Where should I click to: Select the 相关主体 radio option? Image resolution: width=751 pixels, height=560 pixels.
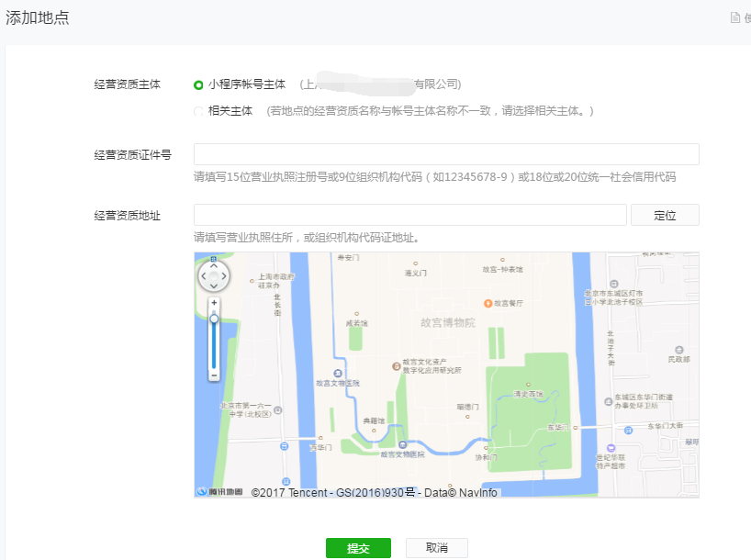tap(198, 111)
